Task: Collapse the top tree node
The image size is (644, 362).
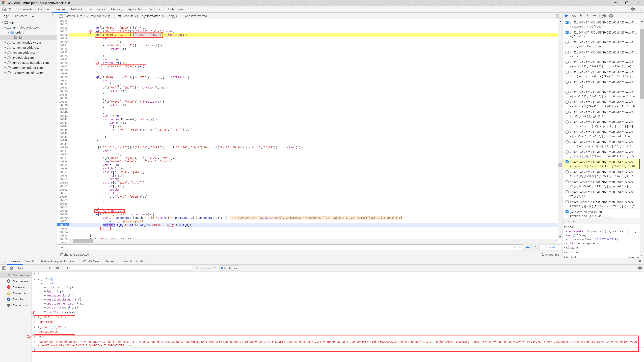Action: pyautogui.click(x=2, y=22)
